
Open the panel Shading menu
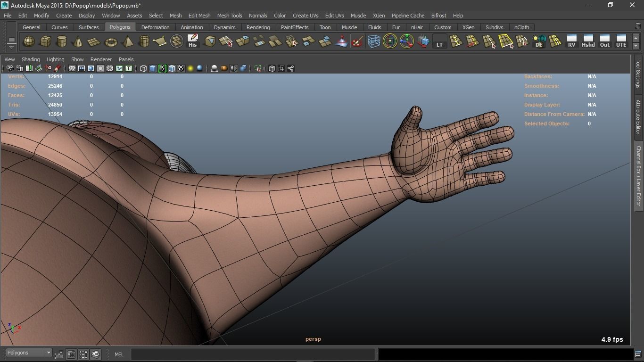point(31,59)
